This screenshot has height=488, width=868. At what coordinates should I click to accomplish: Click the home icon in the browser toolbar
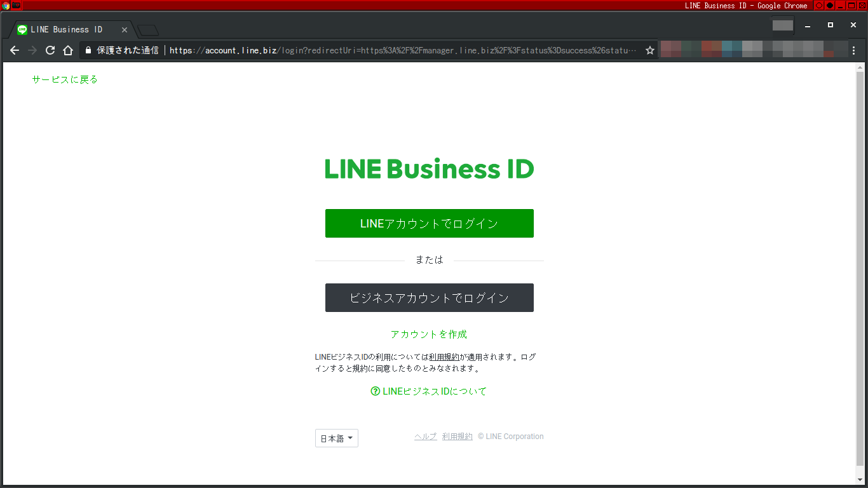tap(68, 50)
